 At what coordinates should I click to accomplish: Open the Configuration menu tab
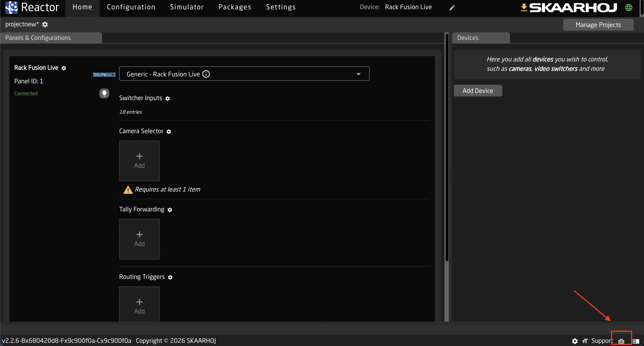pyautogui.click(x=131, y=7)
